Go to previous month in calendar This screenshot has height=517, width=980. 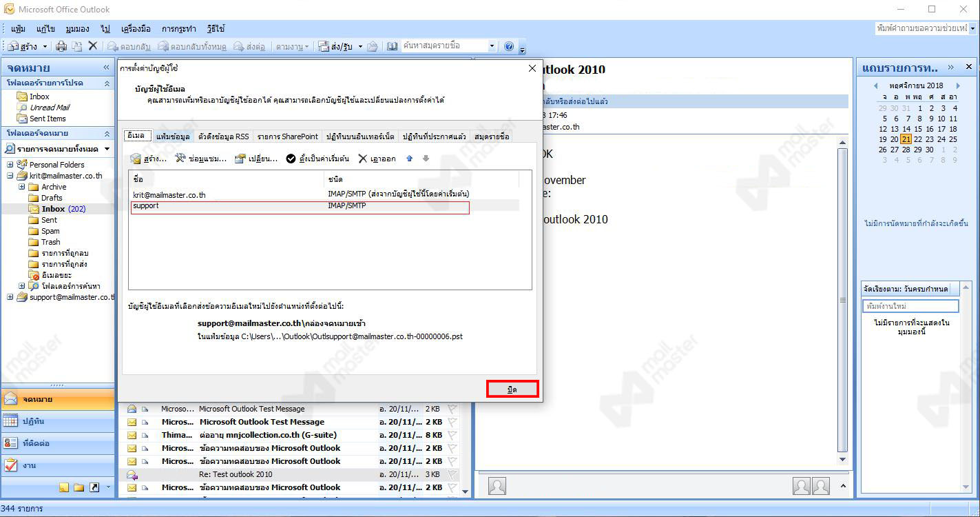click(x=875, y=86)
